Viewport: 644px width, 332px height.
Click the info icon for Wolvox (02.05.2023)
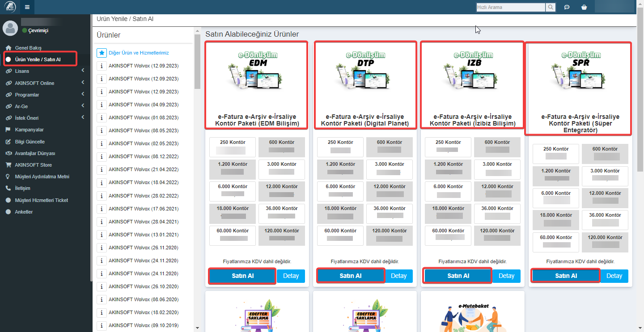(102, 143)
